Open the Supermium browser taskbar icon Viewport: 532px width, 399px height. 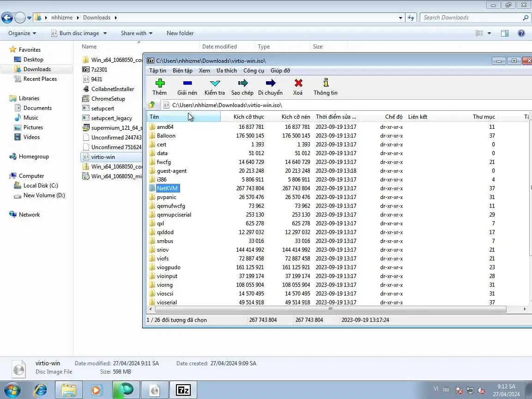click(x=126, y=390)
